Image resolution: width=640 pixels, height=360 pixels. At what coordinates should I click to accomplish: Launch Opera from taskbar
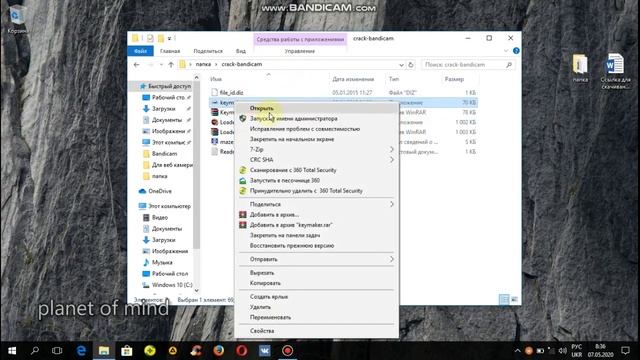[x=242, y=351]
